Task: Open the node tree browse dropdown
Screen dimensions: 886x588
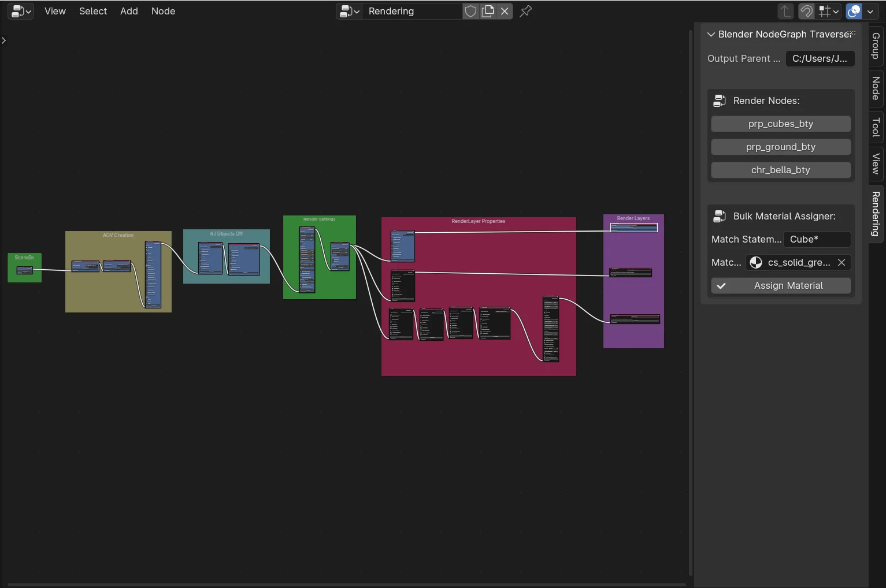Action: point(350,11)
